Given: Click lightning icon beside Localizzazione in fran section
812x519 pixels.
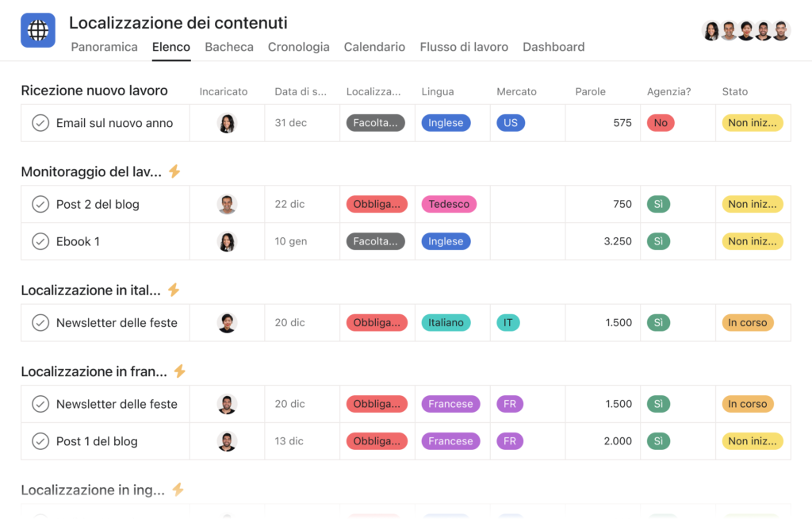Looking at the screenshot, I should click(179, 371).
